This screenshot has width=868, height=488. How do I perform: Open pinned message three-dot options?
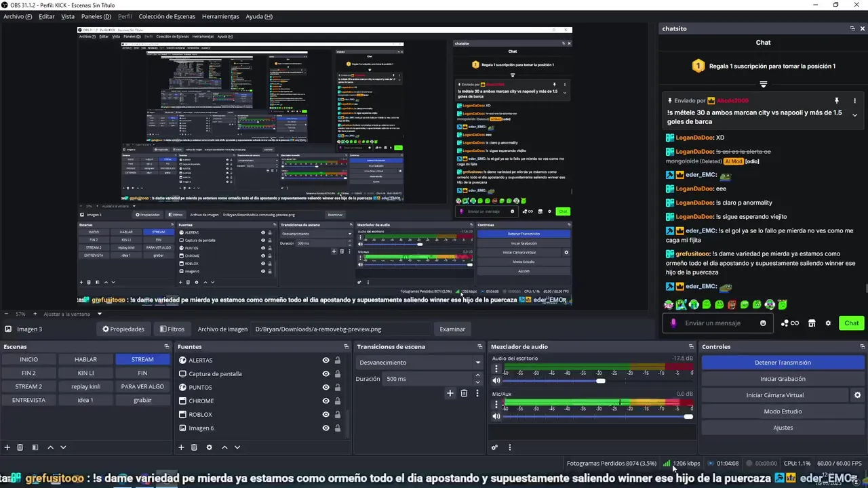pyautogui.click(x=854, y=100)
